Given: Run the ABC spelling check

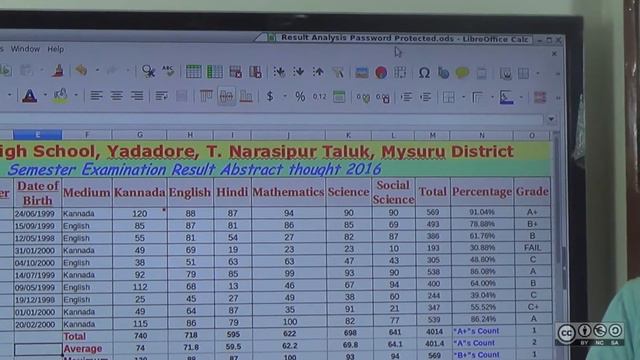Looking at the screenshot, I should click(x=168, y=71).
